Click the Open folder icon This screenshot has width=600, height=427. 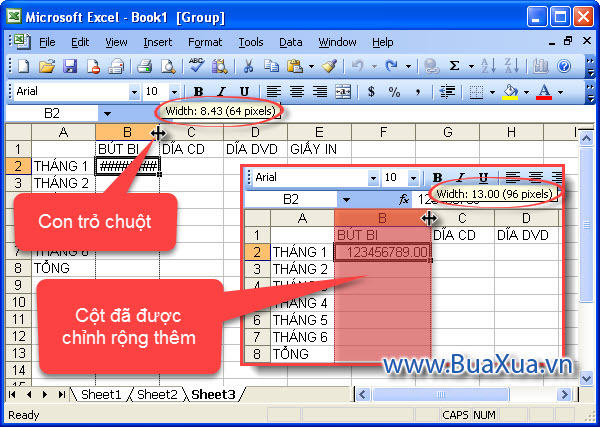[47, 67]
